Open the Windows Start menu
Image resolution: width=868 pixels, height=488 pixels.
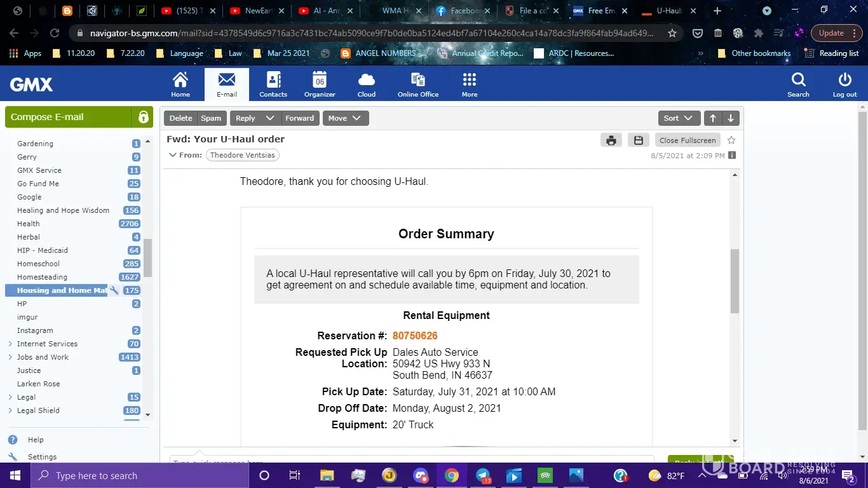tap(15, 475)
